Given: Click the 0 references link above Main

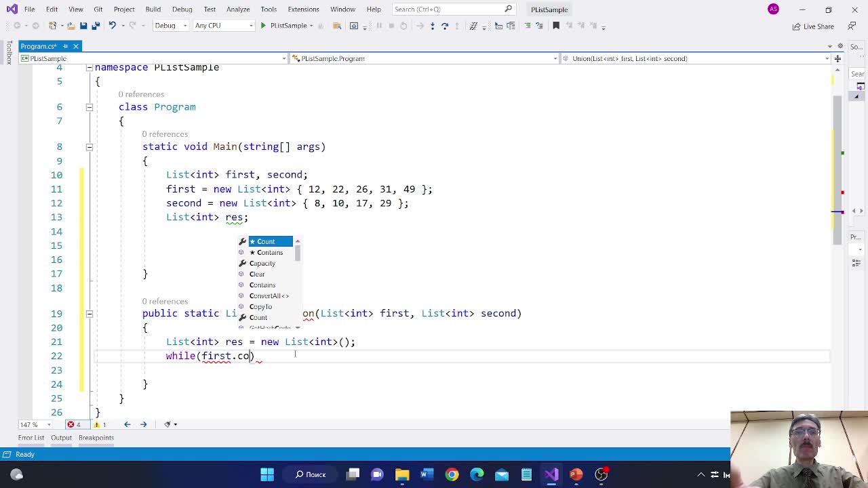Looking at the screenshot, I should point(165,134).
